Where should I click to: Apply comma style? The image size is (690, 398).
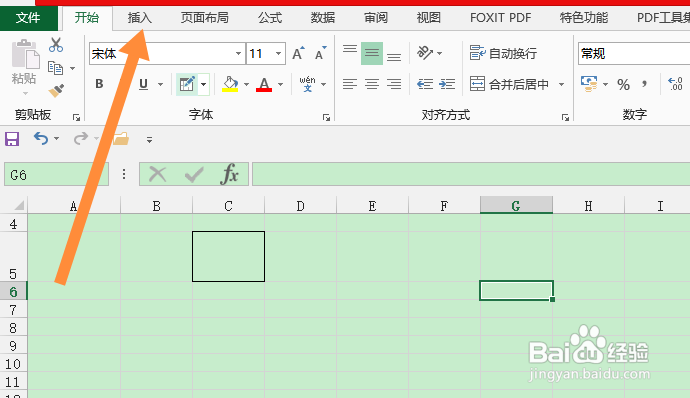tap(645, 84)
